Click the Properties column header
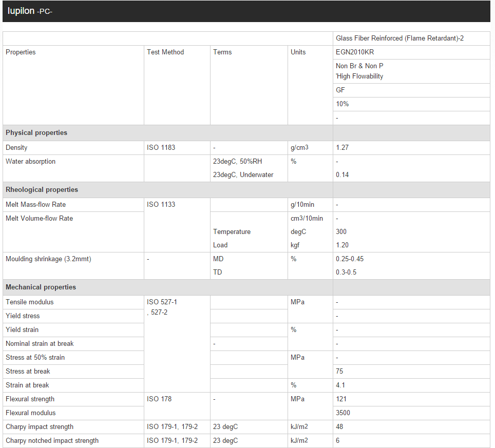495x448 pixels. [21, 52]
